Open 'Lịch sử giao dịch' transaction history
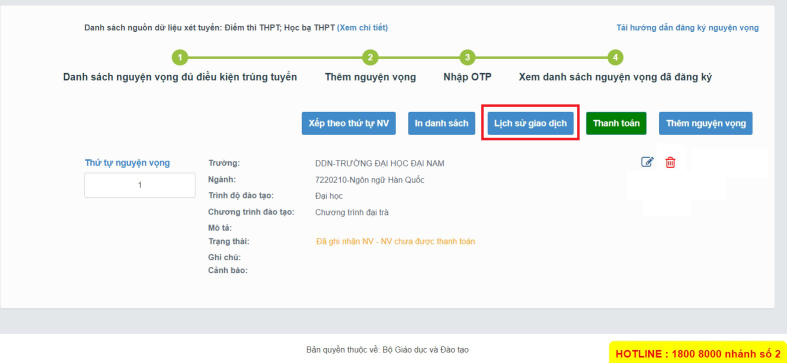 531,123
